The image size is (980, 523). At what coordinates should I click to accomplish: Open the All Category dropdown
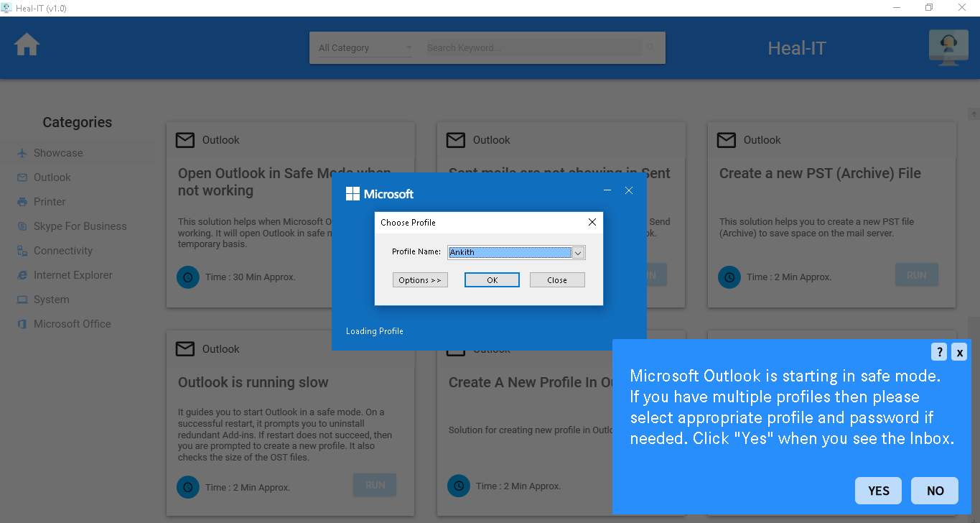363,47
